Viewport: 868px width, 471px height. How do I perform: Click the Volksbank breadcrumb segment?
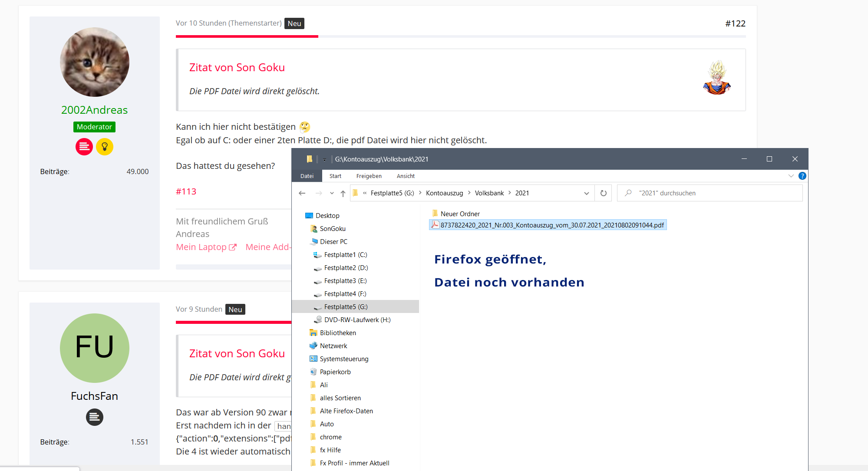(489, 193)
